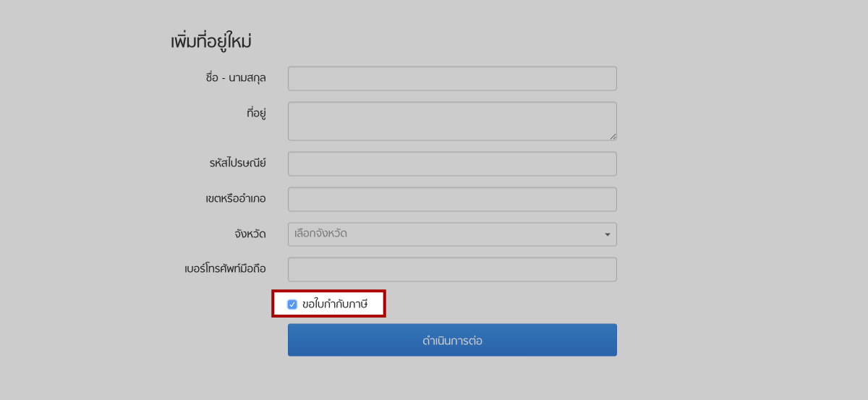This screenshot has width=868, height=400.
Task: Uncheck the ขอใบกำกับภาษี checkbox
Action: click(x=292, y=305)
